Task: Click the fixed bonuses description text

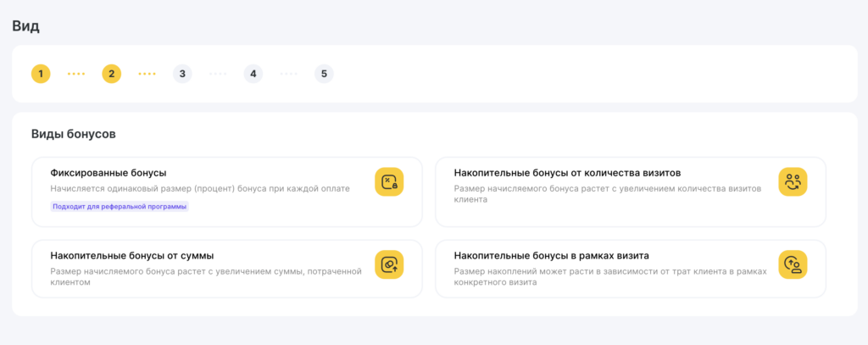Action: (x=199, y=188)
